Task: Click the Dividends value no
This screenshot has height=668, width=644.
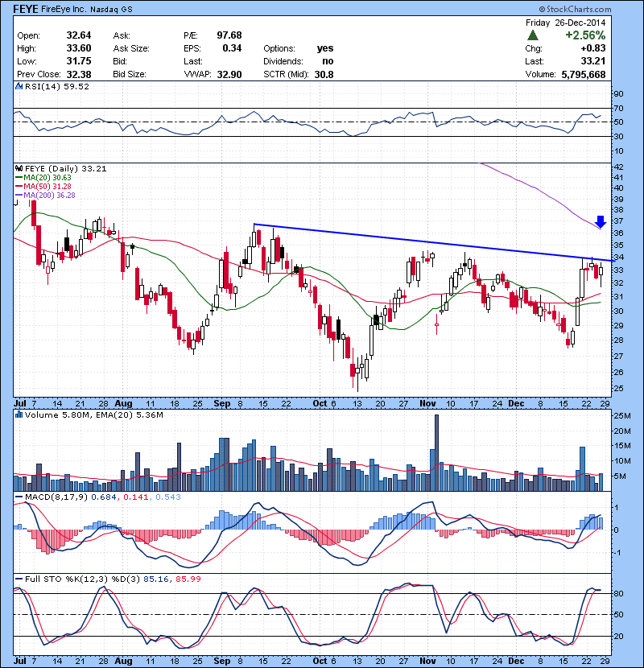Action: coord(328,61)
